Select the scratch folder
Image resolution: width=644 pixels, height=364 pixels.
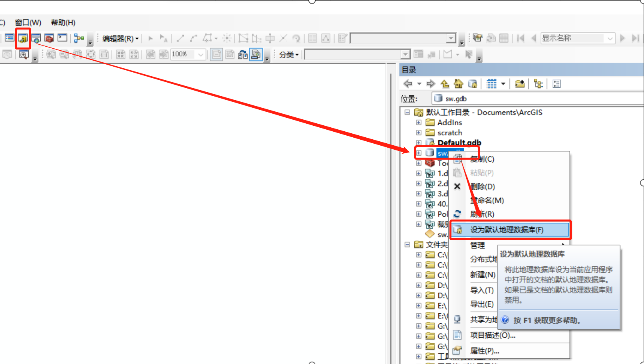[444, 133]
